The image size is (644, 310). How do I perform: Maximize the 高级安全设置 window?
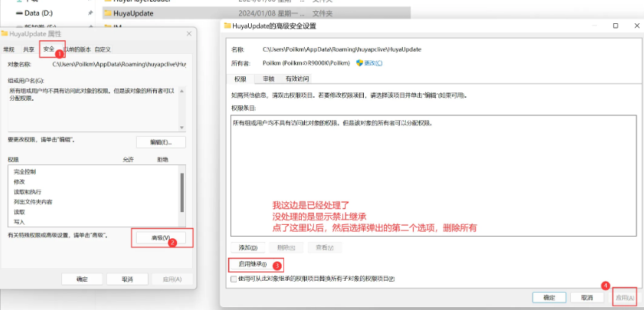tap(615, 25)
